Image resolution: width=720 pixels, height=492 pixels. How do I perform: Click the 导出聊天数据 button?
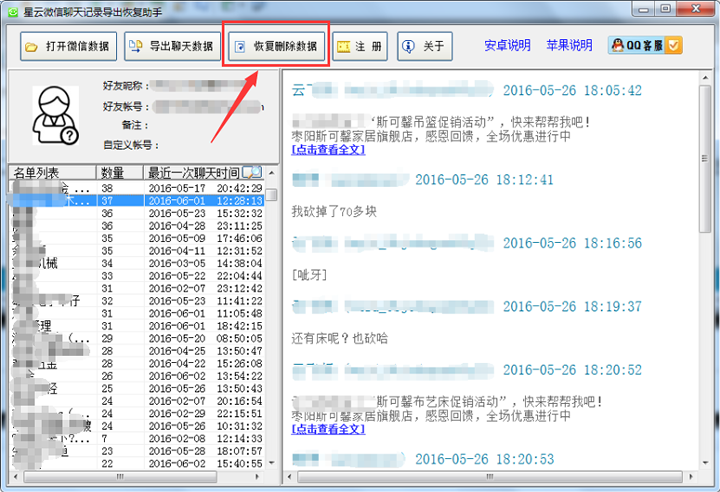[x=172, y=46]
